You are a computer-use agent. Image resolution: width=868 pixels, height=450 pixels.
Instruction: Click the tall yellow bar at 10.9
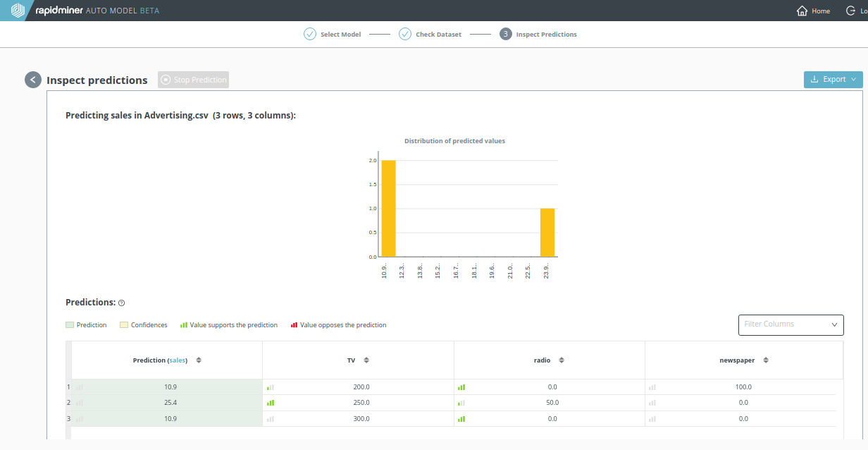coord(388,209)
